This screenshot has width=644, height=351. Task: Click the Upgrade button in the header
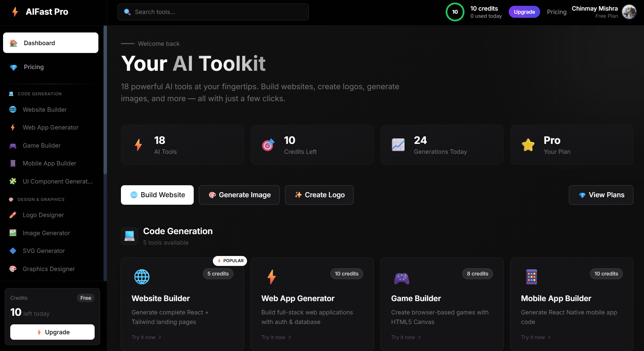click(524, 12)
